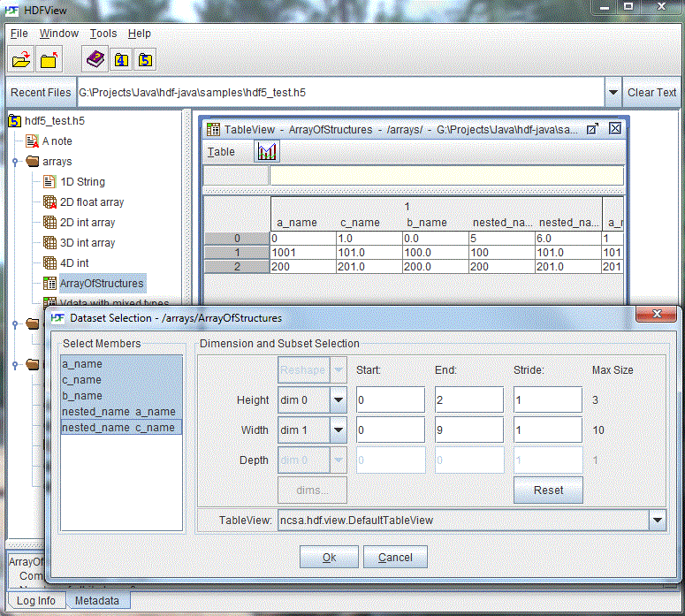Viewport: 685px width, 616px height.
Task: Click the 4D int dataset icon
Action: (49, 263)
